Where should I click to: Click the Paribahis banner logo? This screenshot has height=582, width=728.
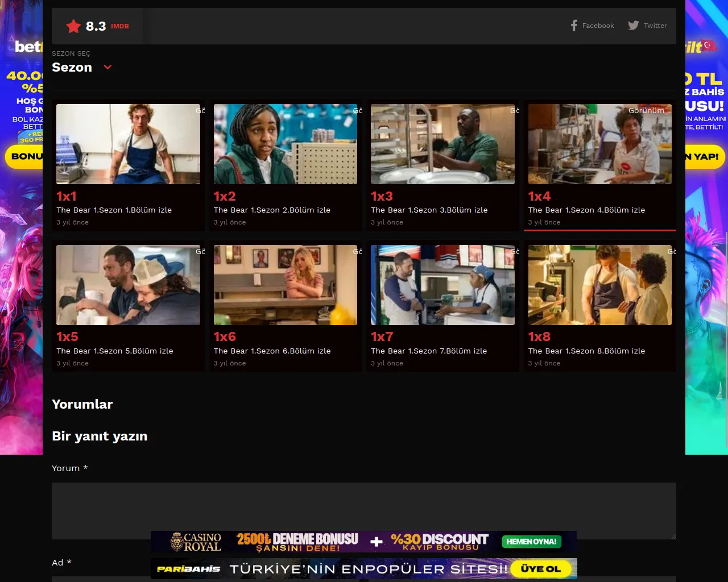[188, 568]
